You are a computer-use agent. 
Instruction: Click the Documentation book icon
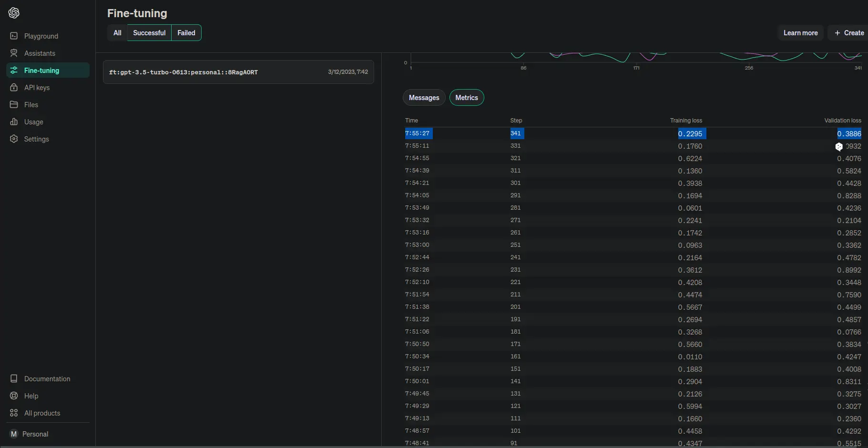pos(14,378)
